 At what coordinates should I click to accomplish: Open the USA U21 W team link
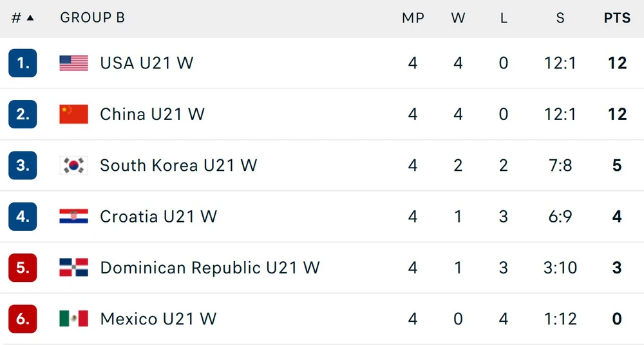coord(147,63)
